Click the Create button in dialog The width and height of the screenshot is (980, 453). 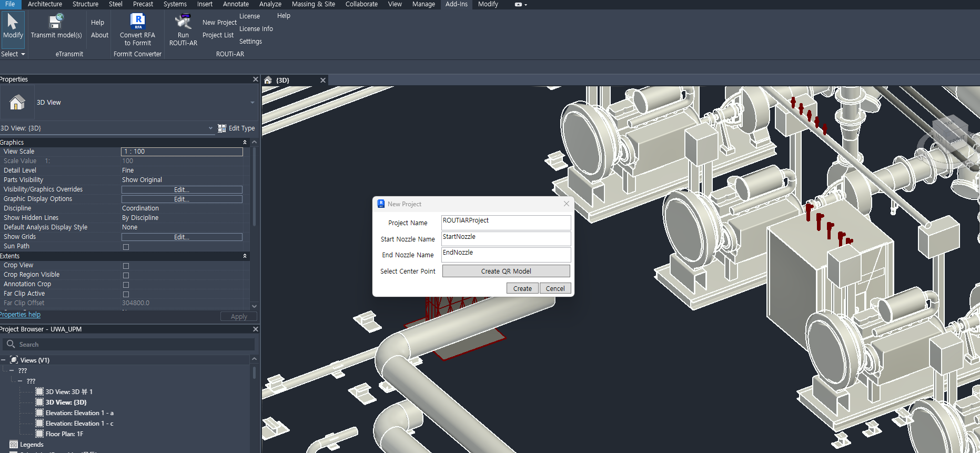tap(522, 288)
